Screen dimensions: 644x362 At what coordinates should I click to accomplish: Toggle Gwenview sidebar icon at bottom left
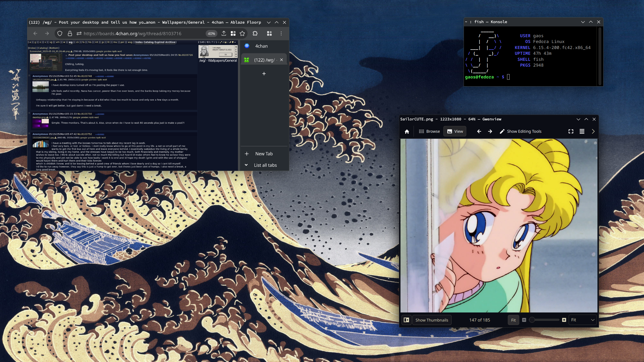pos(406,320)
